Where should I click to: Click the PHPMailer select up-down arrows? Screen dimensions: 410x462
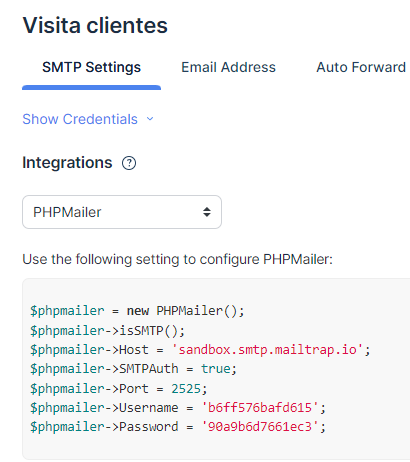coord(207,212)
